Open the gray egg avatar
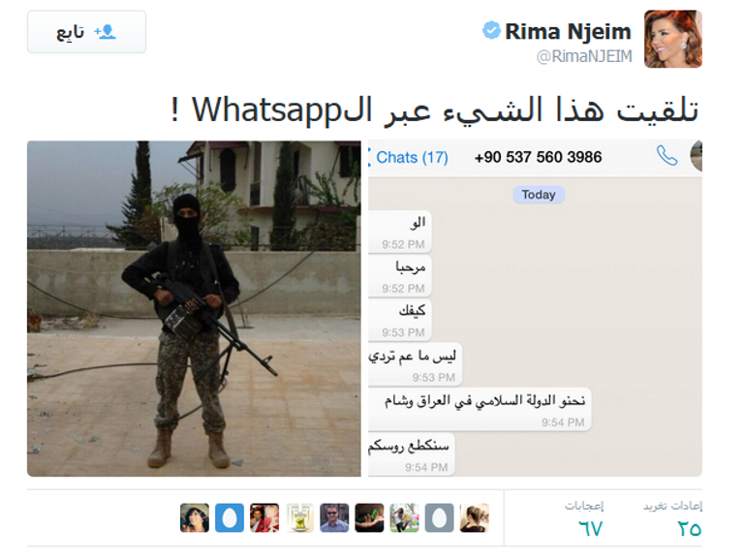 point(439,517)
